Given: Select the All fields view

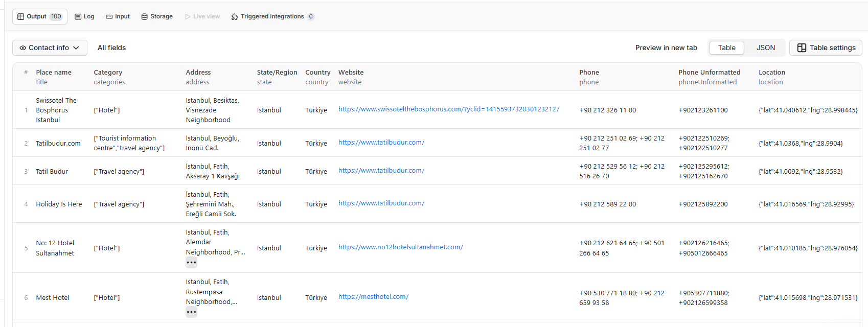Looking at the screenshot, I should [x=111, y=48].
